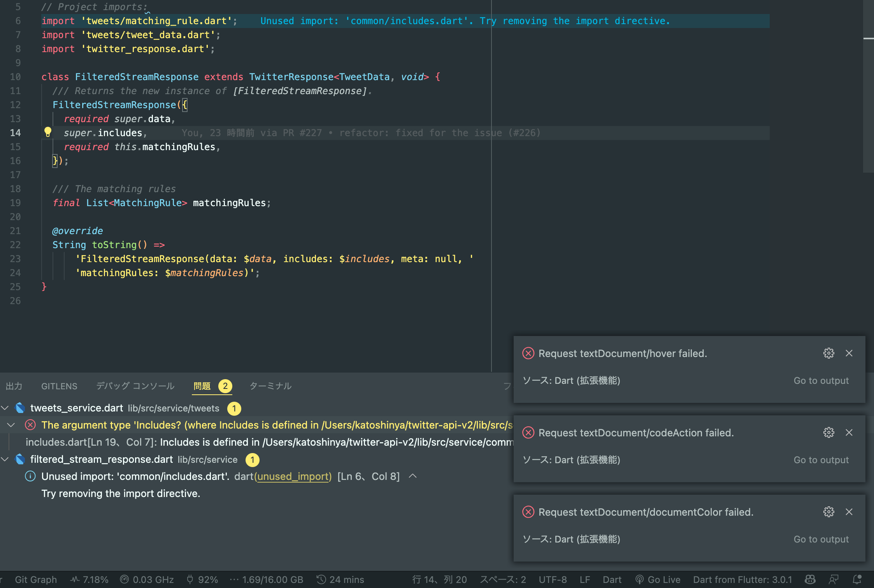The image size is (874, 588).
Task: Open the unused_import documentation link
Action: (x=293, y=476)
